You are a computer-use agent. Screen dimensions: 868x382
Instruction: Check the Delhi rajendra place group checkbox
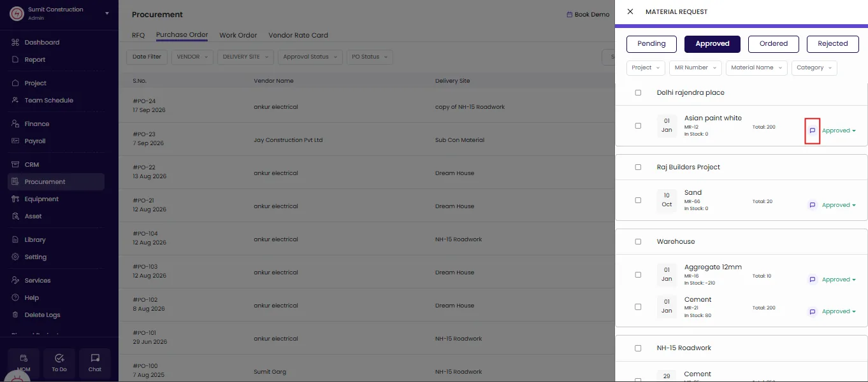tap(638, 93)
